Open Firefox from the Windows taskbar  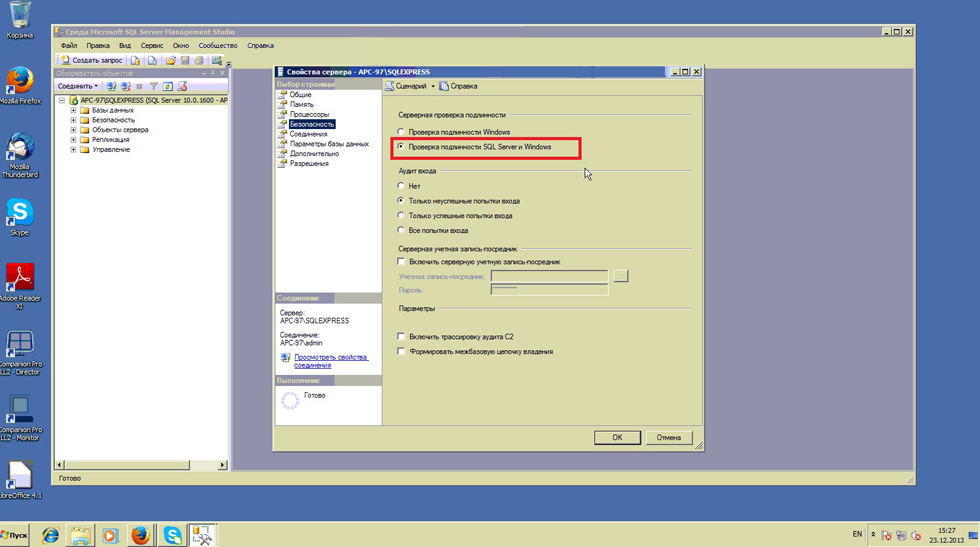click(141, 535)
